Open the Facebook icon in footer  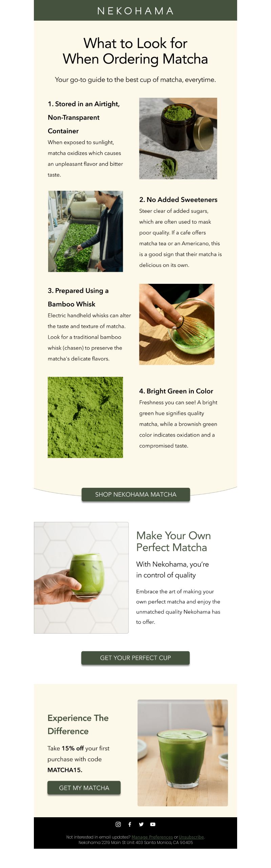point(130,824)
